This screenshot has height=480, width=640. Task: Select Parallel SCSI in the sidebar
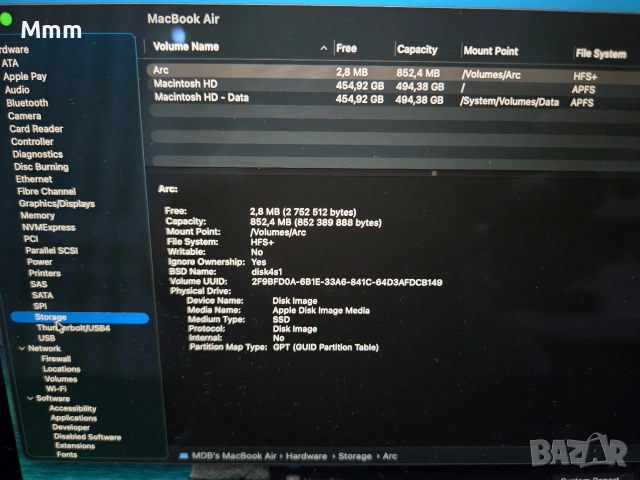tap(51, 251)
